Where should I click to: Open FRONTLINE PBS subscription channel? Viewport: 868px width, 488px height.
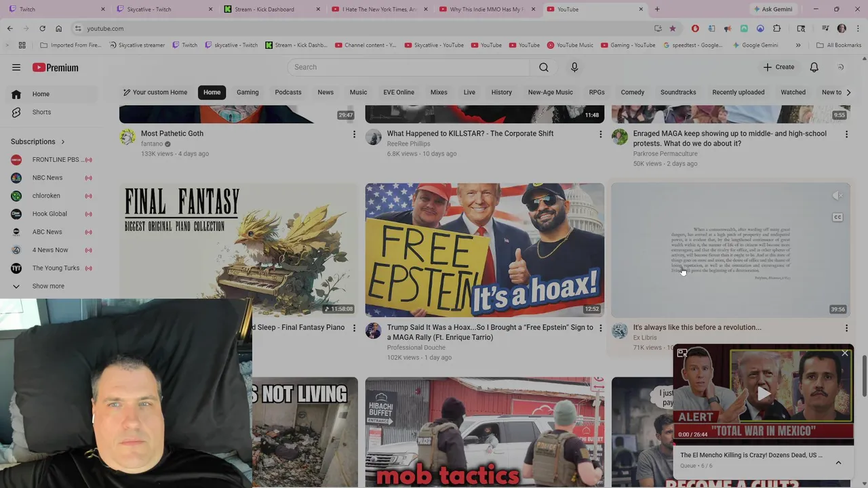[52, 160]
